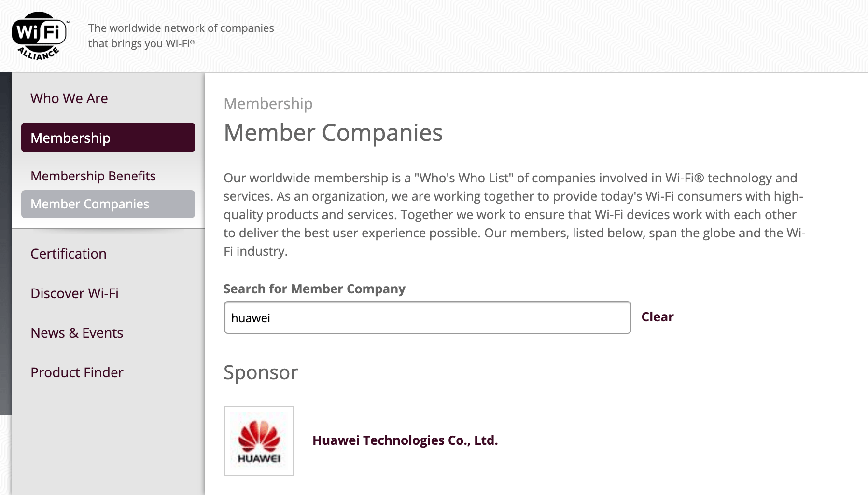Open the Certification section
This screenshot has width=868, height=495.
[68, 254]
